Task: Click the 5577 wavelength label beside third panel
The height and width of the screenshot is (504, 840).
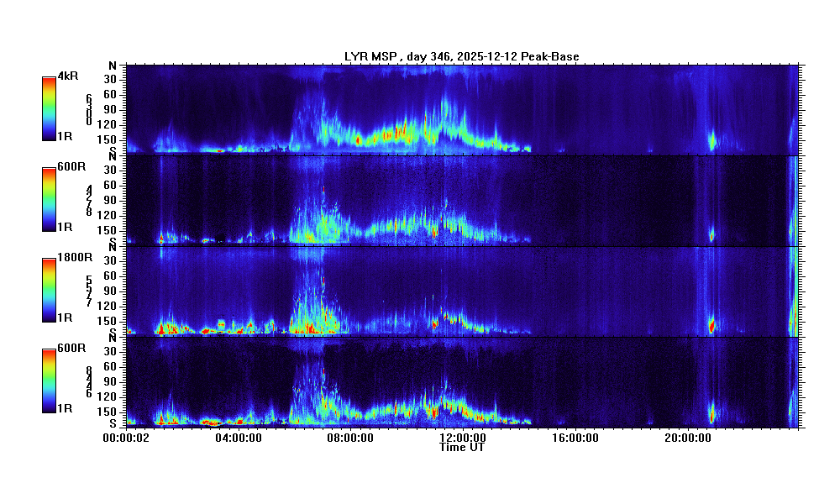Action: [89, 291]
